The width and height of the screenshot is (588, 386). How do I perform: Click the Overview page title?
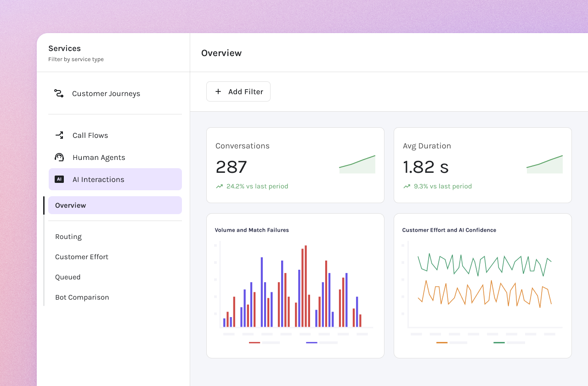pos(221,53)
